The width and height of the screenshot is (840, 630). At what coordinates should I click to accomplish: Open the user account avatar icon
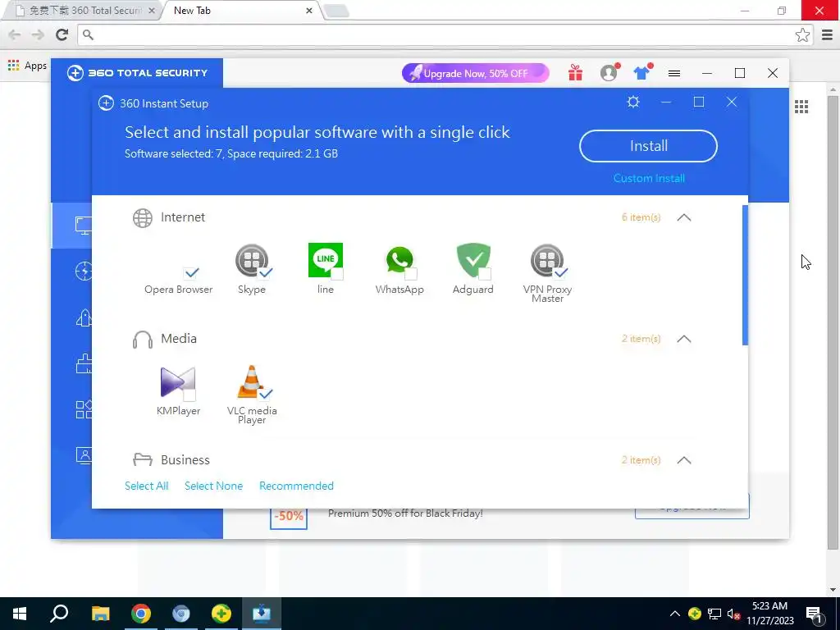[609, 73]
